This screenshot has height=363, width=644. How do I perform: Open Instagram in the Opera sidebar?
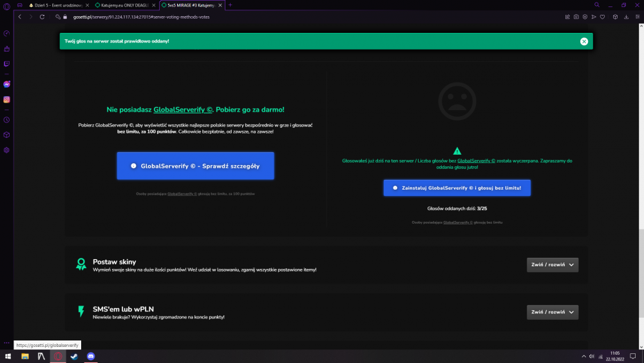pos(6,99)
